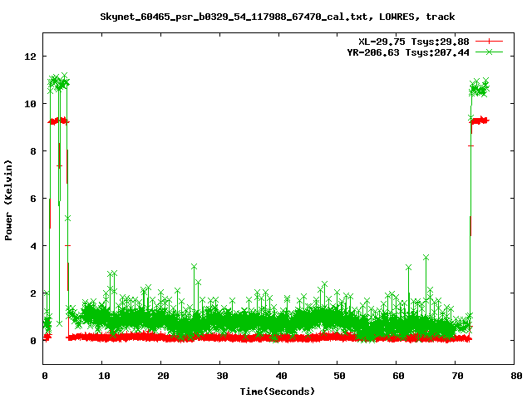
Task: Click y-axis tick label 2
Action: (x=33, y=293)
